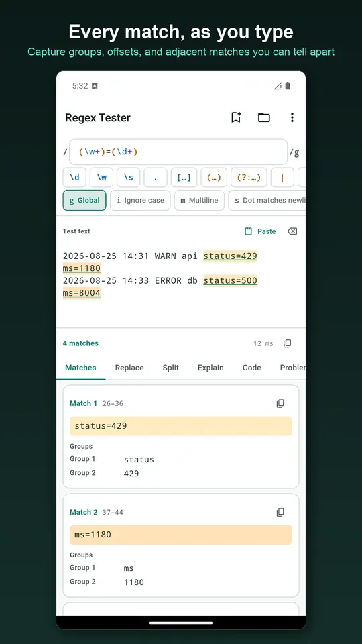
Task: Open the Problems tab
Action: 292,368
